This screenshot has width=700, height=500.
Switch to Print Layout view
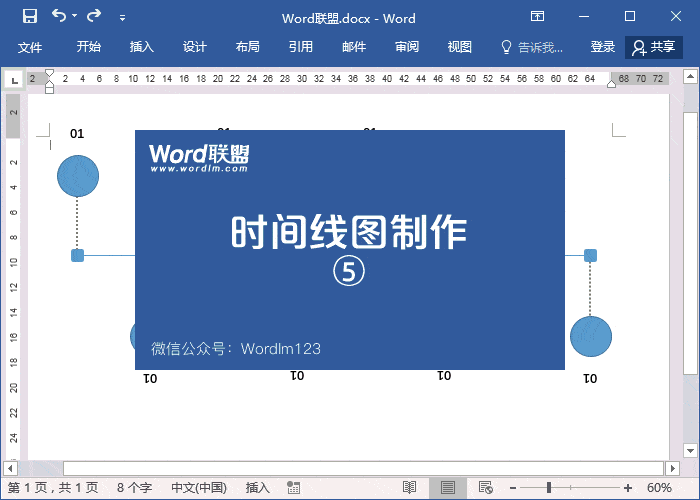tap(447, 488)
